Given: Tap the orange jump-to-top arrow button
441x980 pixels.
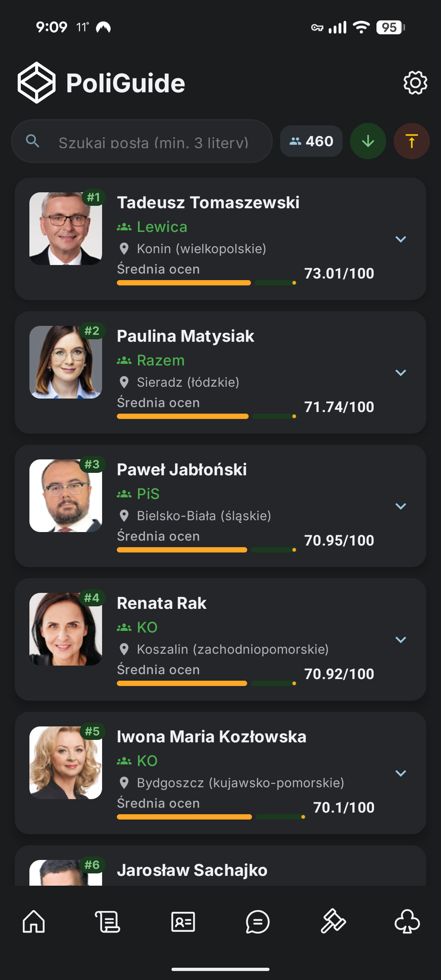Looking at the screenshot, I should point(412,141).
